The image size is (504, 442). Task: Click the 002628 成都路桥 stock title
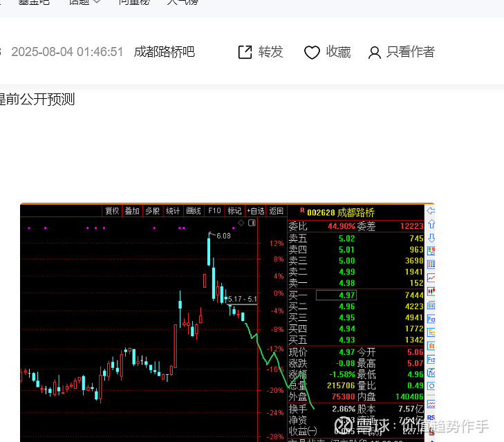[x=341, y=212]
